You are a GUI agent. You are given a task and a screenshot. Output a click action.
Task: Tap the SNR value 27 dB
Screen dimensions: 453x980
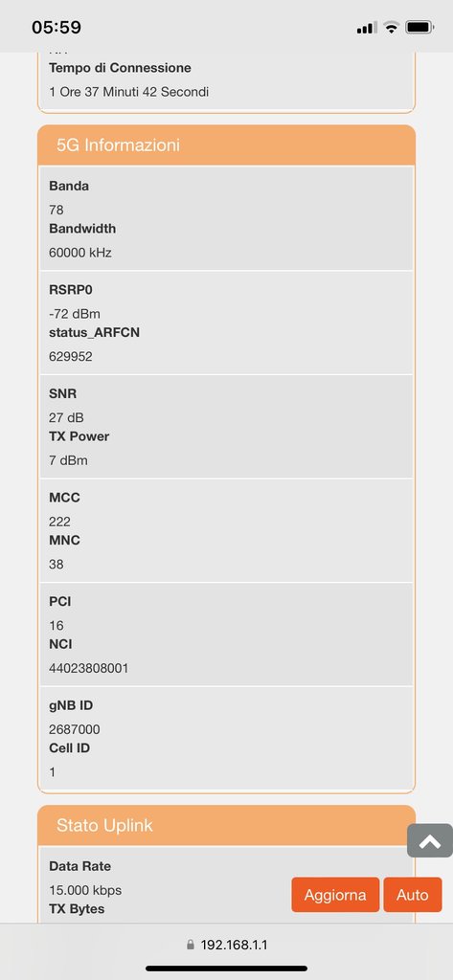[x=66, y=417]
